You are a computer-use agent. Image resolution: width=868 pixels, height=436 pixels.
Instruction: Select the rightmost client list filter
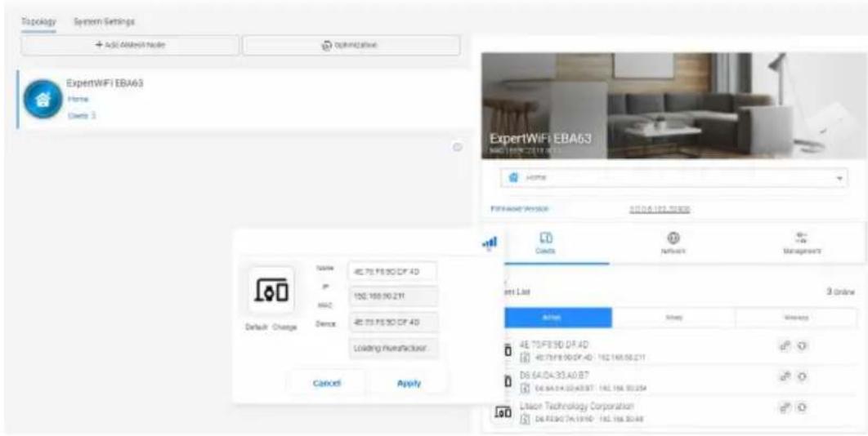pyautogui.click(x=796, y=318)
